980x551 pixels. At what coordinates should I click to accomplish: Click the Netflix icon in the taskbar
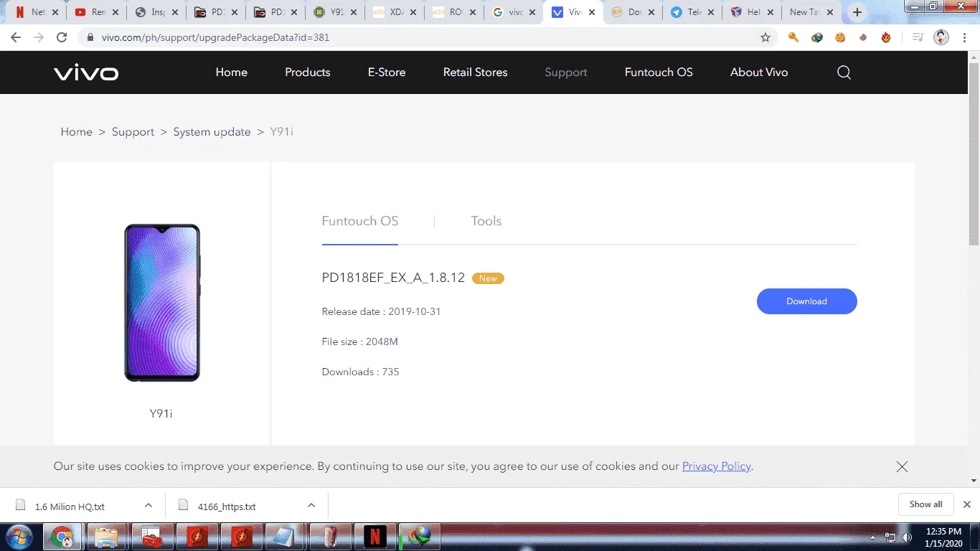(374, 536)
